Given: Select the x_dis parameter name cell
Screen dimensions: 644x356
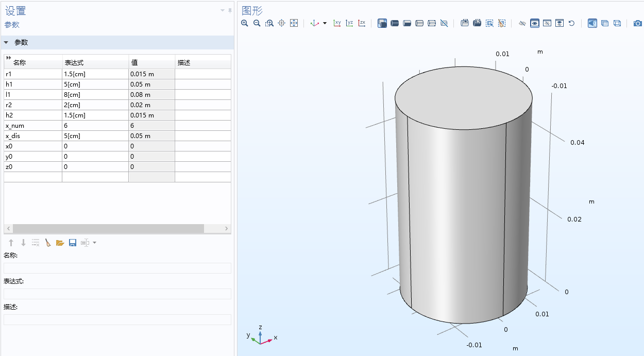Looking at the screenshot, I should click(x=33, y=136).
